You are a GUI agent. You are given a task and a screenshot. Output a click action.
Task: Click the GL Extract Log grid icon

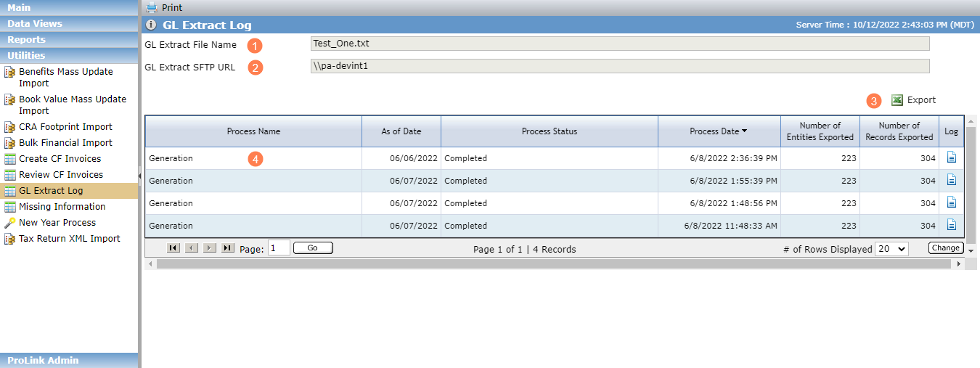coord(10,191)
